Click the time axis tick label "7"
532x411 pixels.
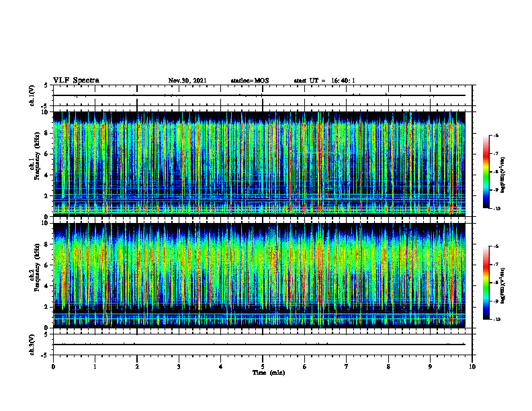pos(347,367)
